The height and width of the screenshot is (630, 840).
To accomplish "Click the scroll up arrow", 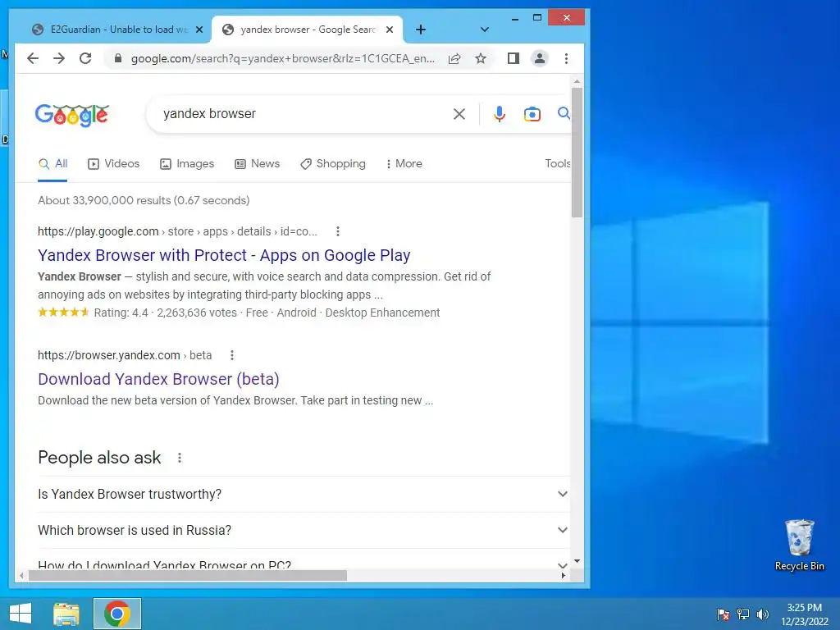I will 577,81.
